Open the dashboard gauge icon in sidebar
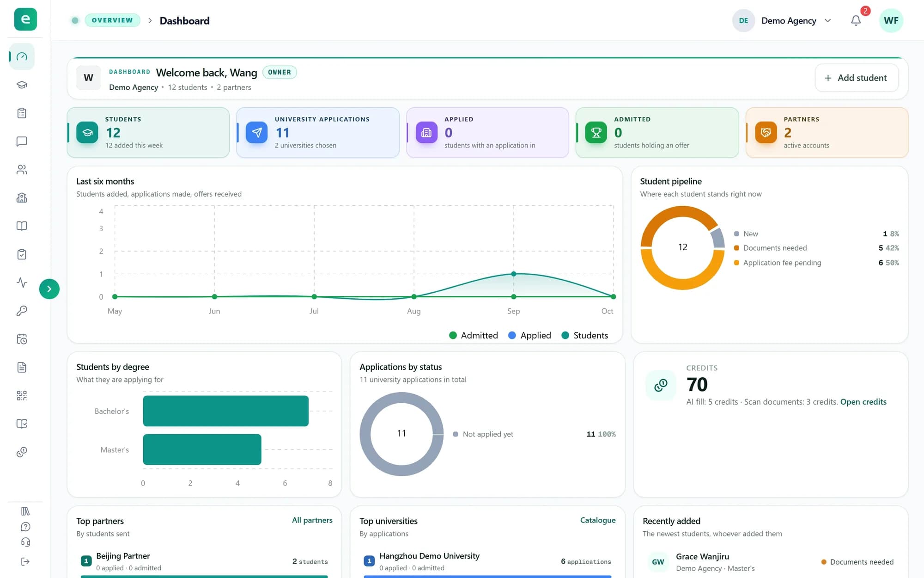Screen dimensions: 924x578 pyautogui.click(x=22, y=56)
